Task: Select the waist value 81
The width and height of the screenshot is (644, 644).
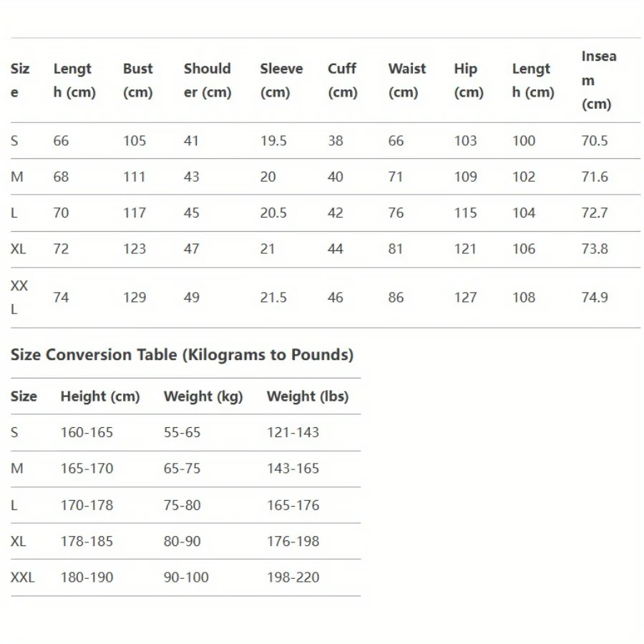Action: [x=396, y=249]
